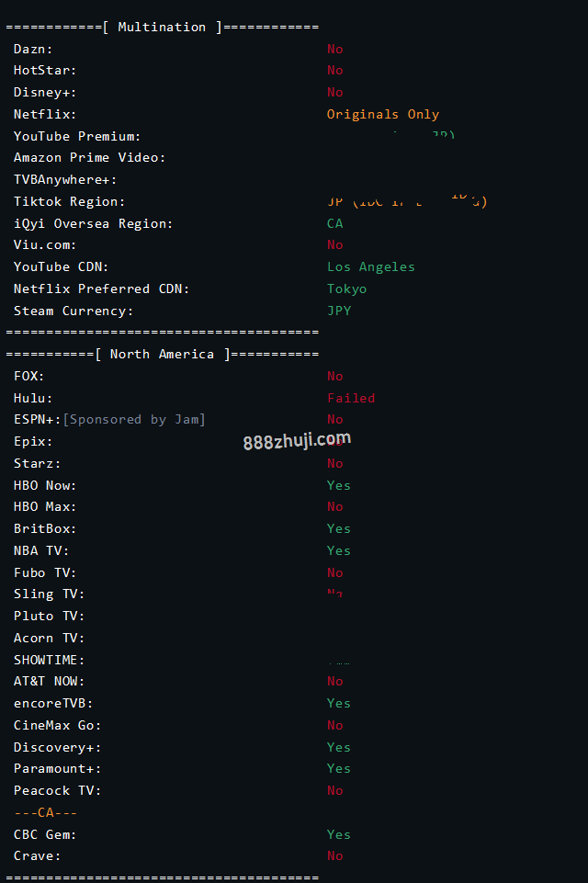Click the Multination section header
Viewport: 588px width, 883px height.
163,27
